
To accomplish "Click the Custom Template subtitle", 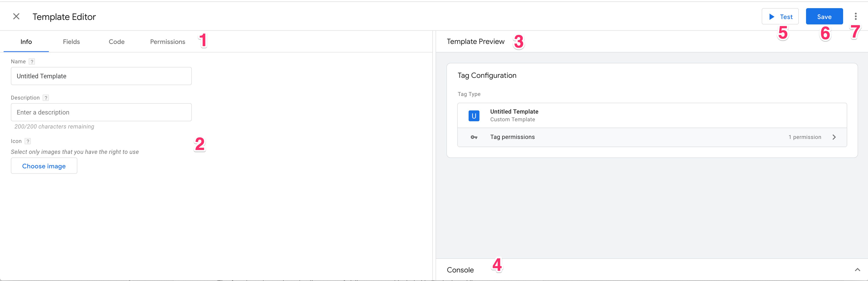I will pos(512,120).
